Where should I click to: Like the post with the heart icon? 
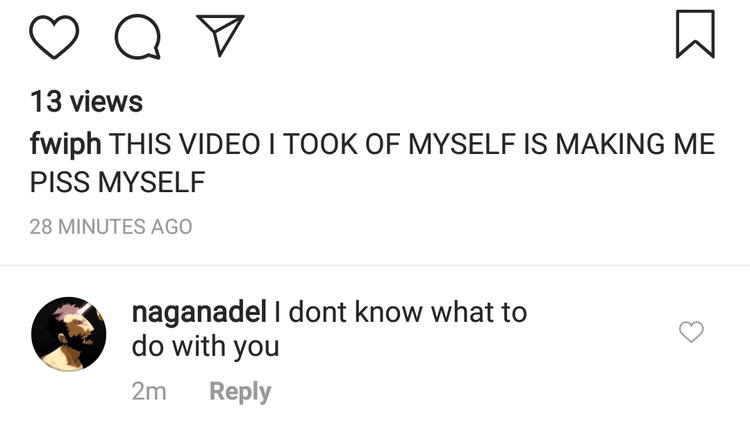[x=54, y=36]
